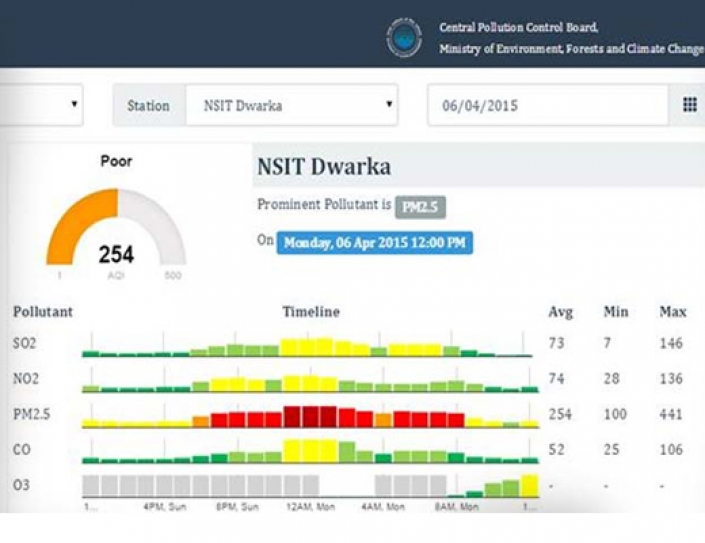Click a dark red PM2.5 timeline bar
The width and height of the screenshot is (705, 543).
coord(310,416)
